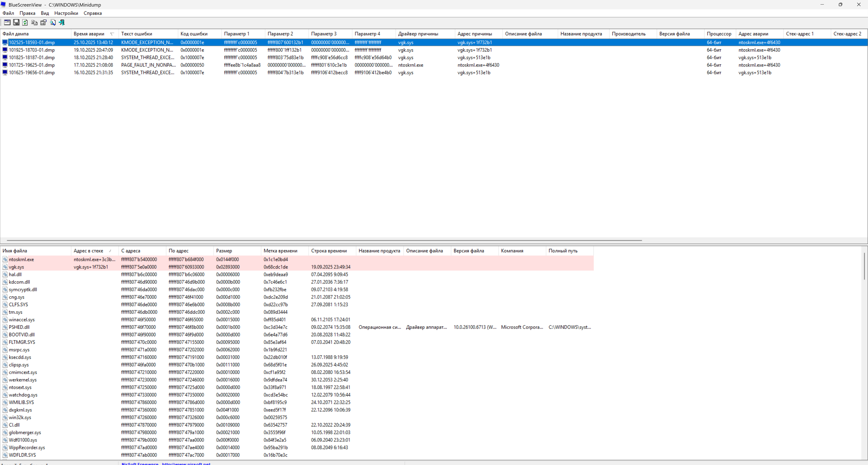Image resolution: width=868 pixels, height=465 pixels.
Task: Open Advanced Options toolbar icon
Action: click(x=7, y=23)
